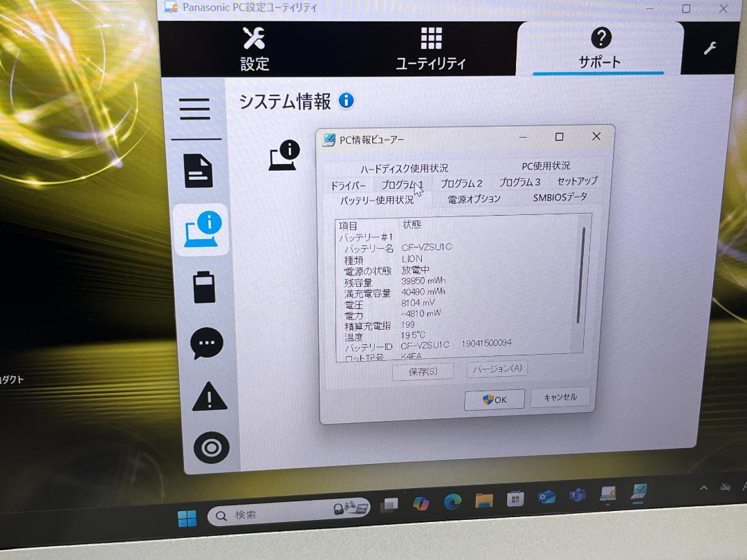Viewport: 747px width, 560px height.
Task: Show hidden icons chevron in system tray
Action: 703,487
